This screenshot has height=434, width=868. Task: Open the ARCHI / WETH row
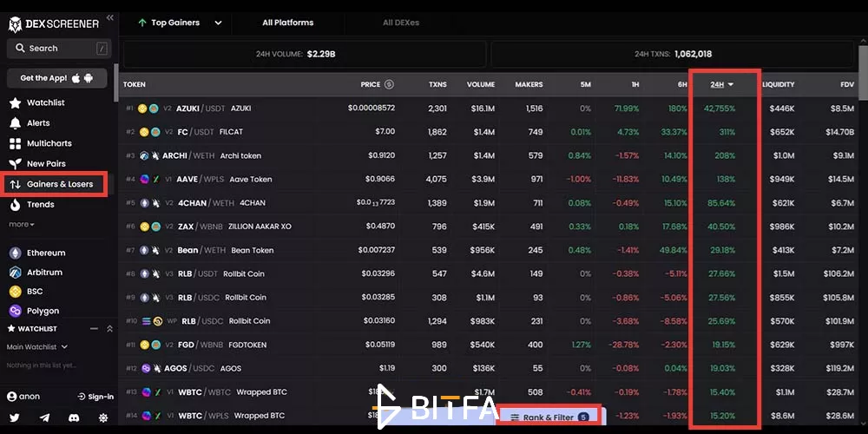490,155
